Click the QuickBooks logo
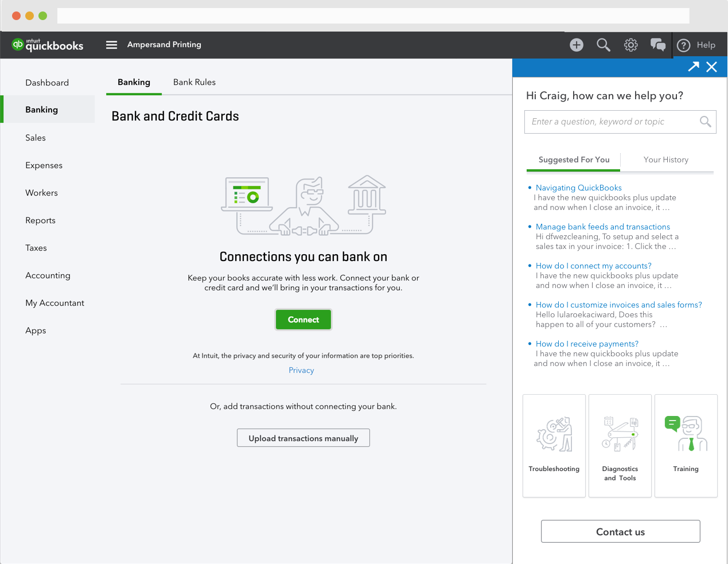Viewport: 728px width, 564px height. (x=48, y=45)
